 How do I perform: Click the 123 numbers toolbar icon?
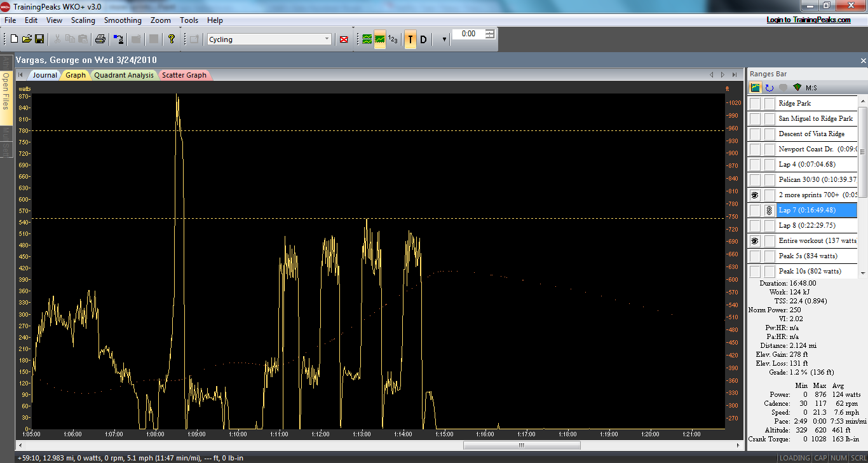tap(393, 39)
